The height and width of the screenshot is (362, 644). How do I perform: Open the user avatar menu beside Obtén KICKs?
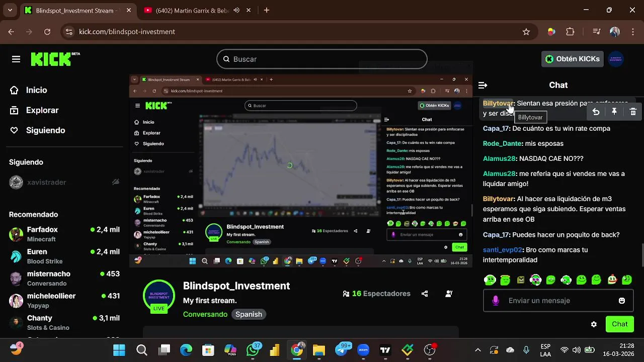tap(616, 59)
